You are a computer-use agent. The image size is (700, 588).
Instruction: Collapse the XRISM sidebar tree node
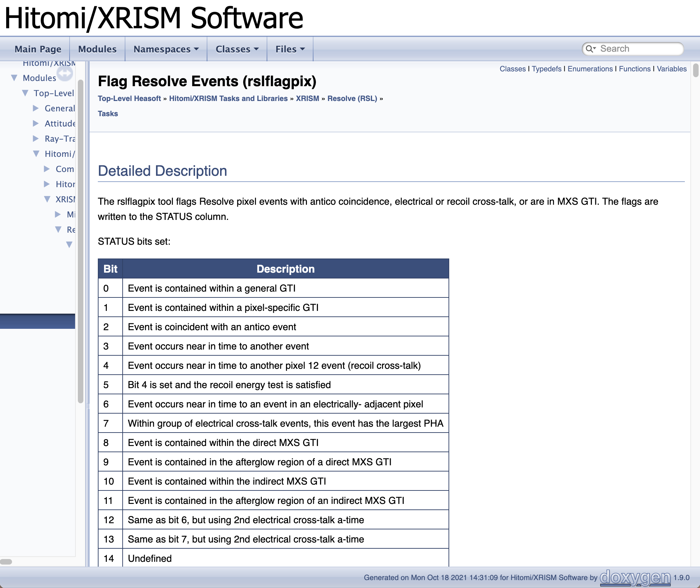(47, 199)
